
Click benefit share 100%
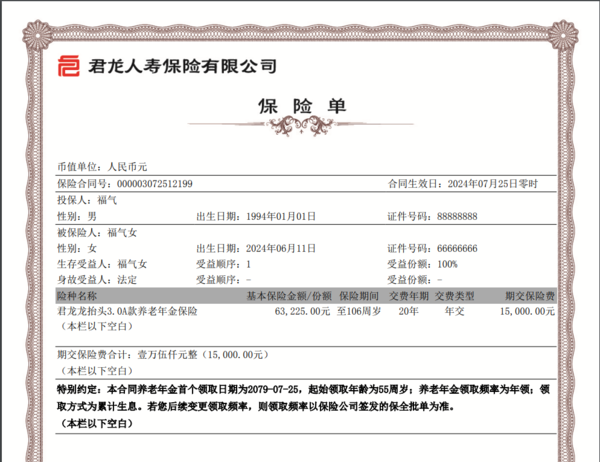[447, 264]
